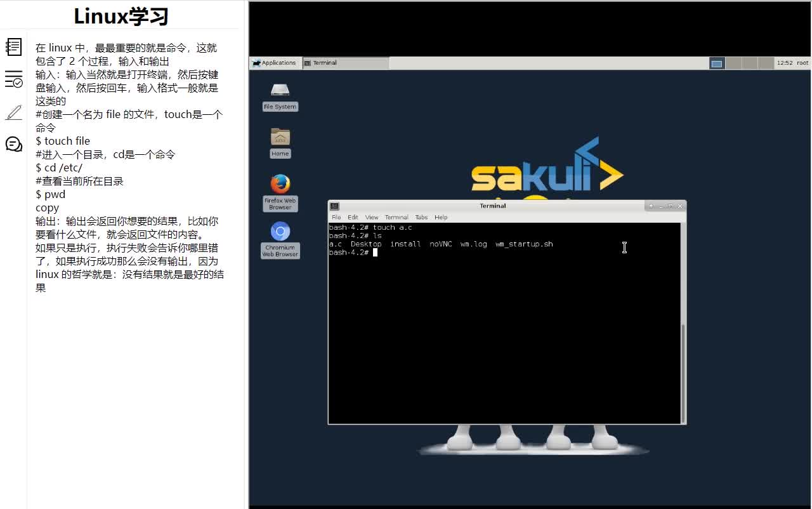Click 'wm_startup.sh' in ls output
Image resolution: width=812 pixels, height=509 pixels.
click(524, 244)
